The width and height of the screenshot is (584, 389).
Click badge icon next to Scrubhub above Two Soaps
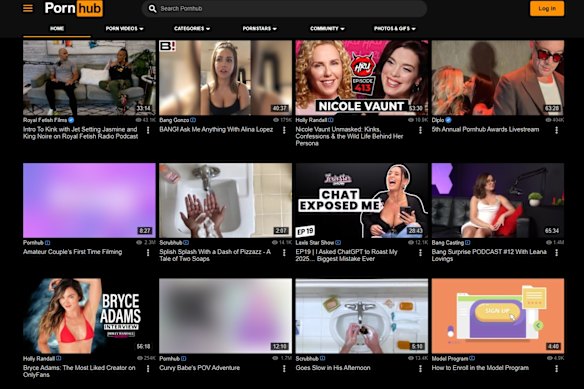(x=186, y=243)
